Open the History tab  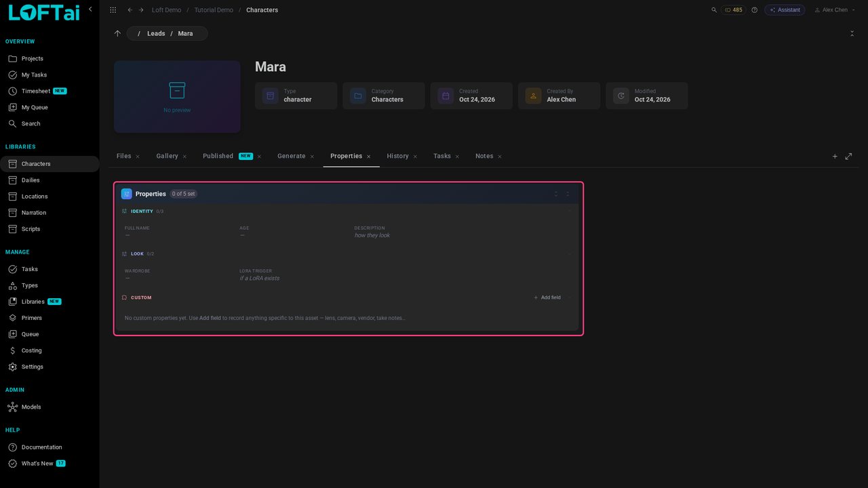[x=398, y=157]
